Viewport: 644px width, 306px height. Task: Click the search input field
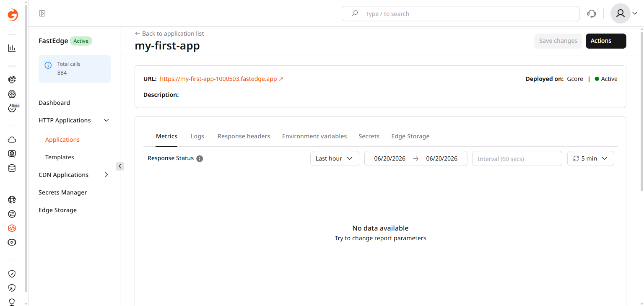point(461,13)
